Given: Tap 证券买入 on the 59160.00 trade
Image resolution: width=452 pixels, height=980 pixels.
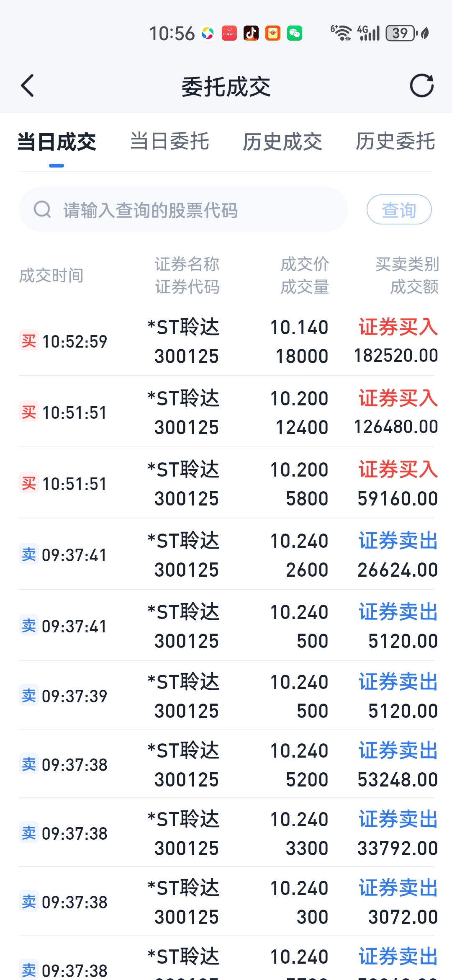Looking at the screenshot, I should (398, 469).
